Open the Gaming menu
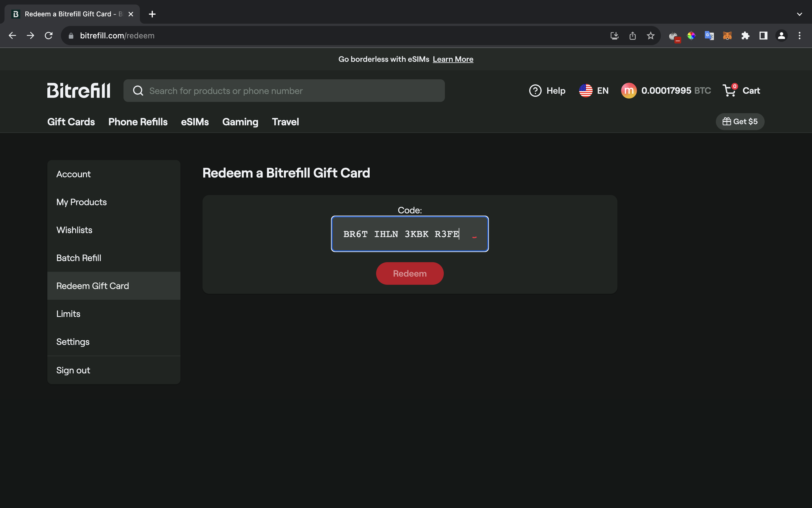Viewport: 812px width, 508px height. 240,122
